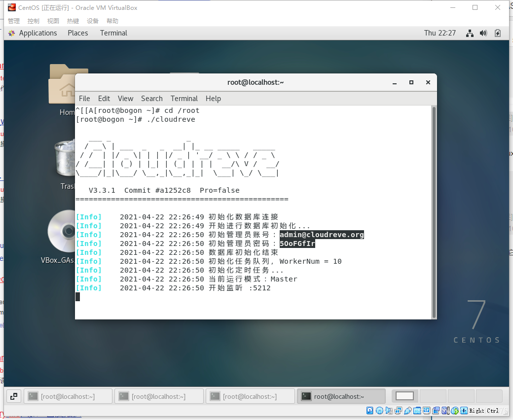Screen dimensions: 513x420
Task: Open the terminal Search menu
Action: point(152,99)
